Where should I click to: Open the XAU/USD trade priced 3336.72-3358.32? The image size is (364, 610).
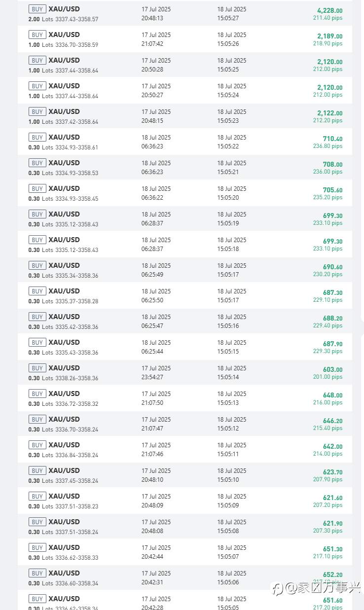185,398
